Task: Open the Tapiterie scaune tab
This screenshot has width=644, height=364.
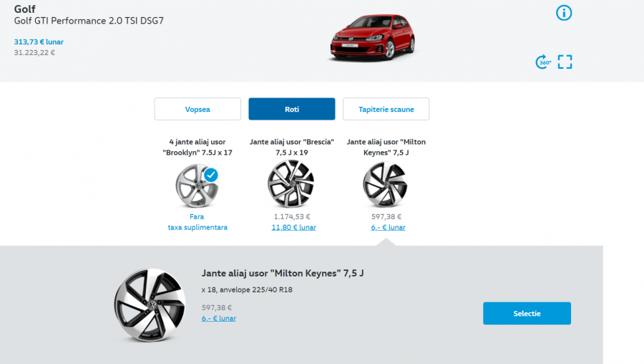Action: point(386,109)
